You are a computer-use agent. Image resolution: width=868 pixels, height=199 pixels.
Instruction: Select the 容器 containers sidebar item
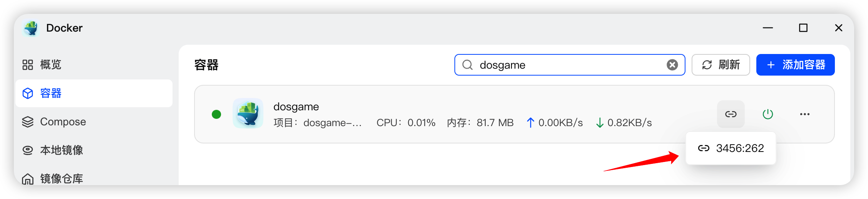[x=50, y=93]
